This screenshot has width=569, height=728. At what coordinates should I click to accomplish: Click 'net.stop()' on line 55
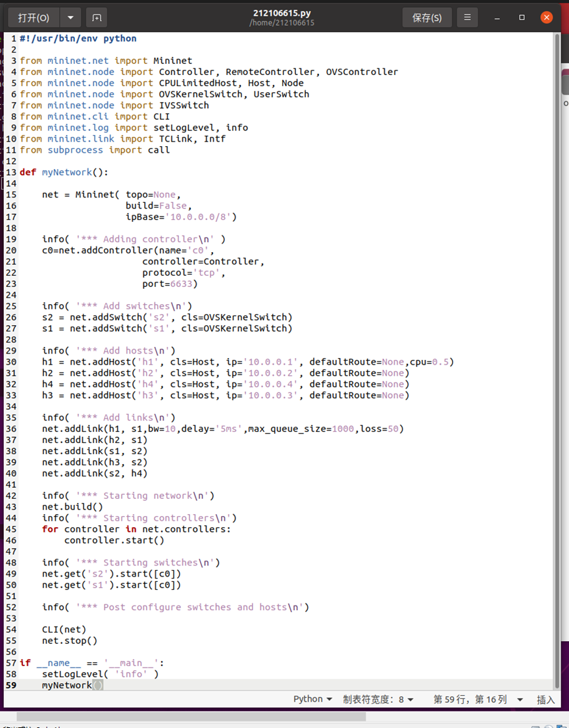click(x=70, y=640)
